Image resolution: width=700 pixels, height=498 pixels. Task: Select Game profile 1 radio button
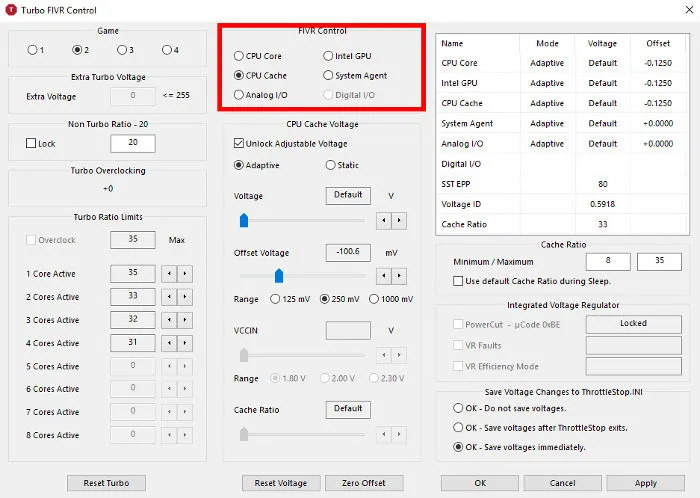point(32,50)
